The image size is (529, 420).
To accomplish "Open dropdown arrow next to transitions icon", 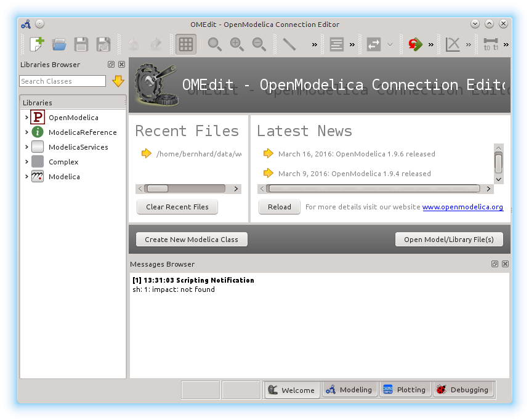I will click(390, 44).
